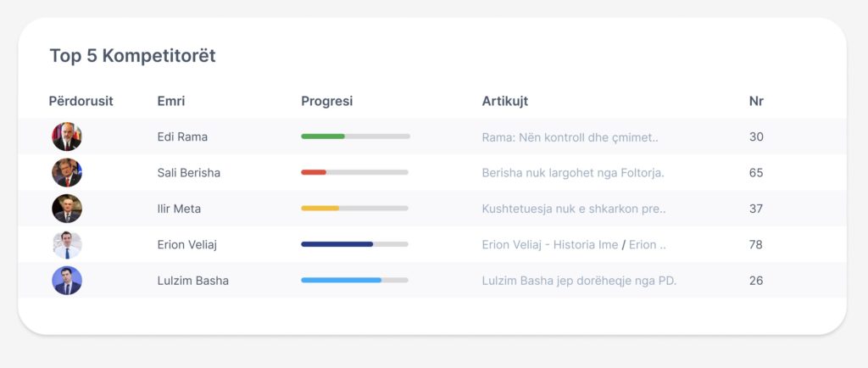The image size is (868, 368).
Task: Click Ilir Meta's avatar picture
Action: coord(67,209)
